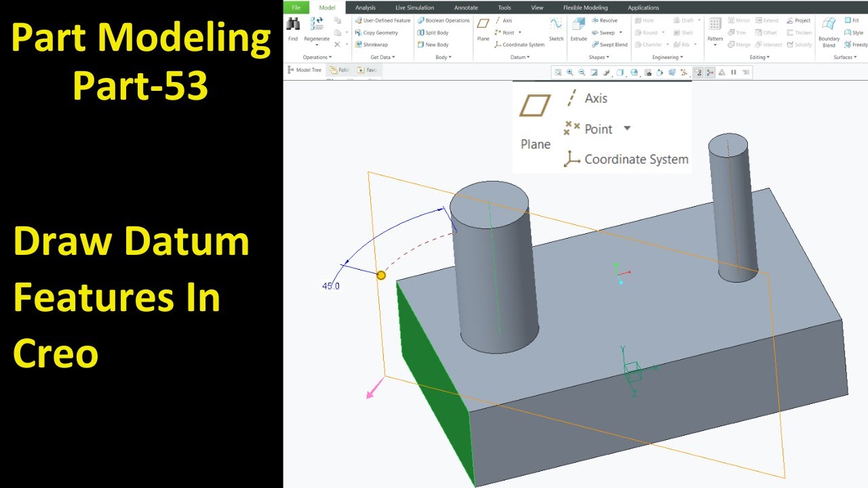Expand the Surfaces group dropdown
The width and height of the screenshot is (868, 488).
click(846, 58)
